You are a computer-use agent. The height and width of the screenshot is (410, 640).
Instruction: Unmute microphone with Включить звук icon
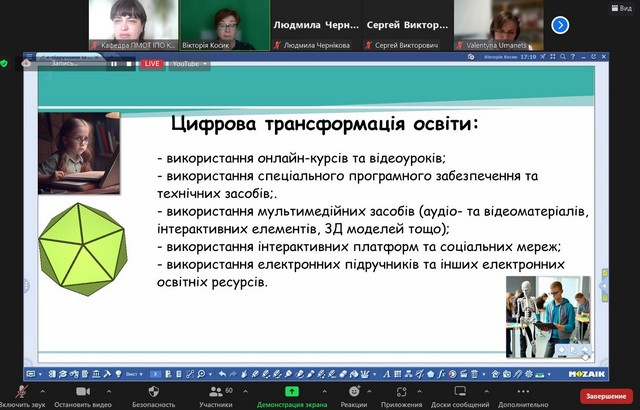click(x=22, y=392)
